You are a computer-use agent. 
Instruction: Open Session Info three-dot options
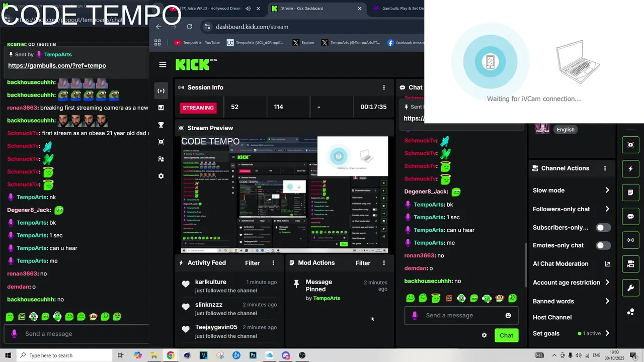point(384,87)
